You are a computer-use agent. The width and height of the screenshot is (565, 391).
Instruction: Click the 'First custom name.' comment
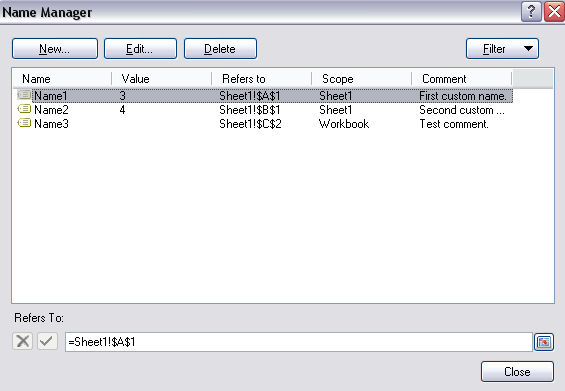(463, 96)
